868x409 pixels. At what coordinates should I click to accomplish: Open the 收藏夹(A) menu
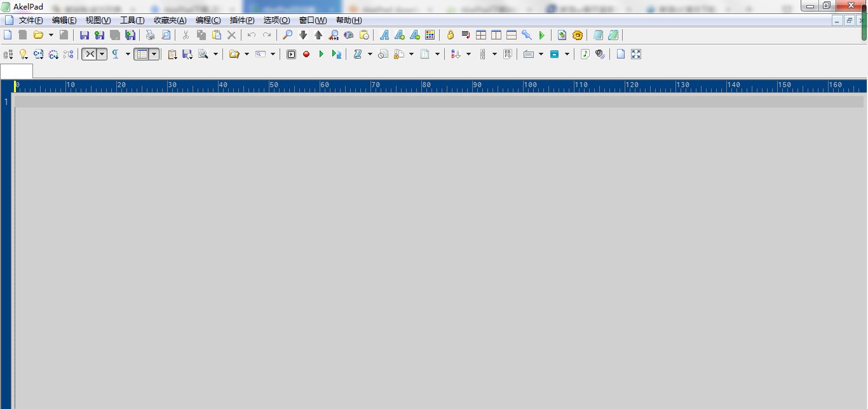(x=170, y=20)
